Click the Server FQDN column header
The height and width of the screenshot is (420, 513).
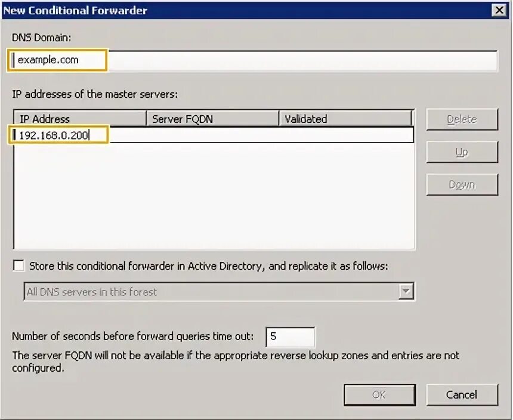pos(212,119)
